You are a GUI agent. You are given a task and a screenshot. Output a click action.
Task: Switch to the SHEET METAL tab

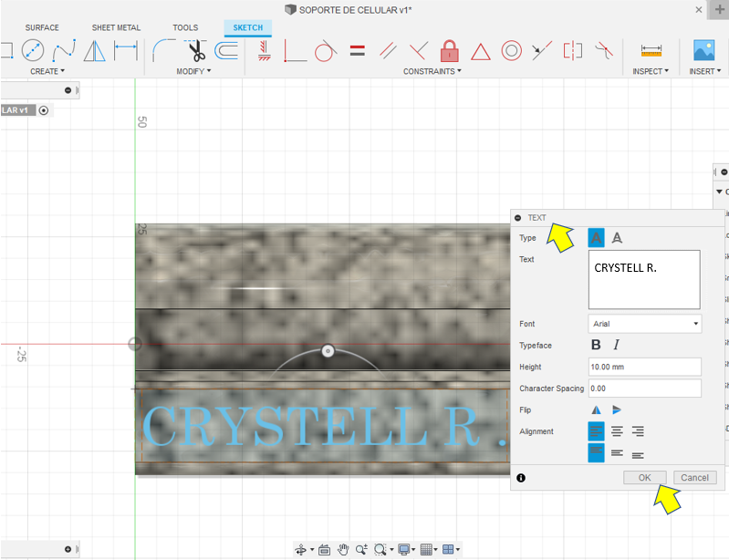pos(116,27)
